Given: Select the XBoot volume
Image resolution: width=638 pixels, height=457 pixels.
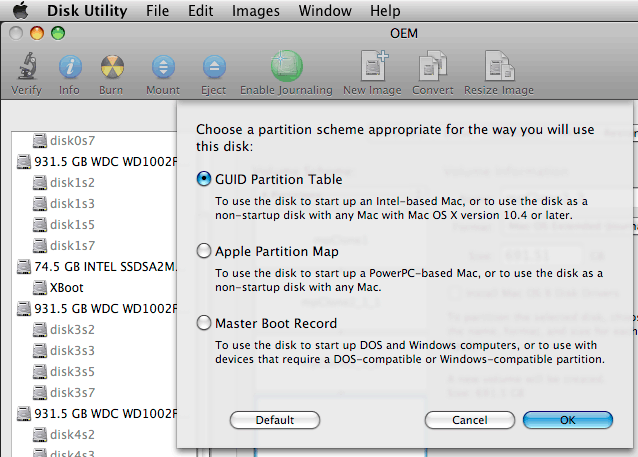Looking at the screenshot, I should (x=58, y=288).
